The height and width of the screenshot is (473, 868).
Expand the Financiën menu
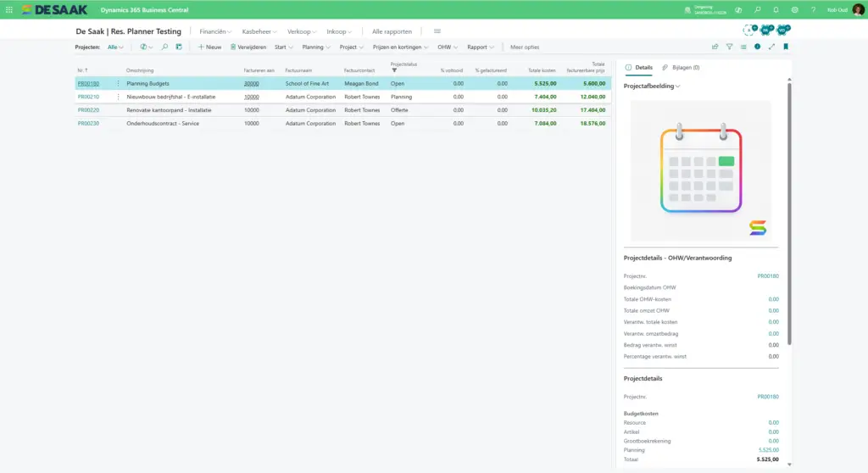tap(215, 31)
